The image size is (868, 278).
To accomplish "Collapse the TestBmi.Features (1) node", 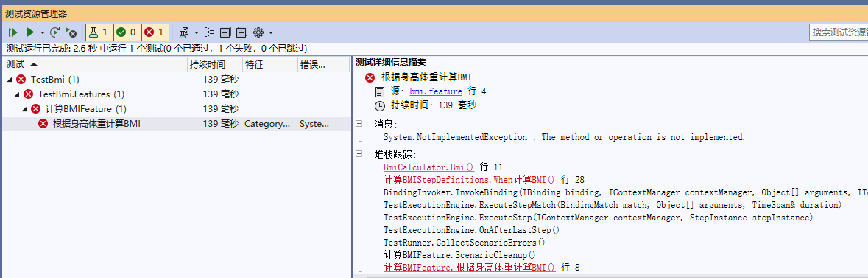I will tap(17, 94).
